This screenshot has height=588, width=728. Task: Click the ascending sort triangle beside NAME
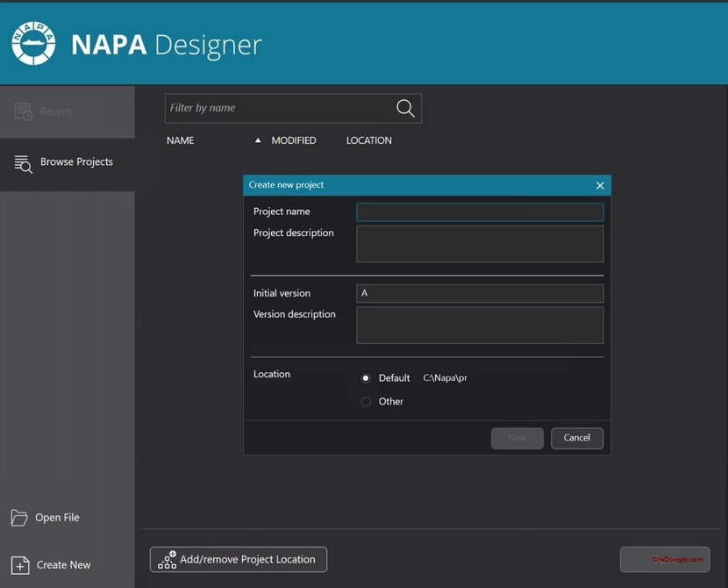click(258, 140)
